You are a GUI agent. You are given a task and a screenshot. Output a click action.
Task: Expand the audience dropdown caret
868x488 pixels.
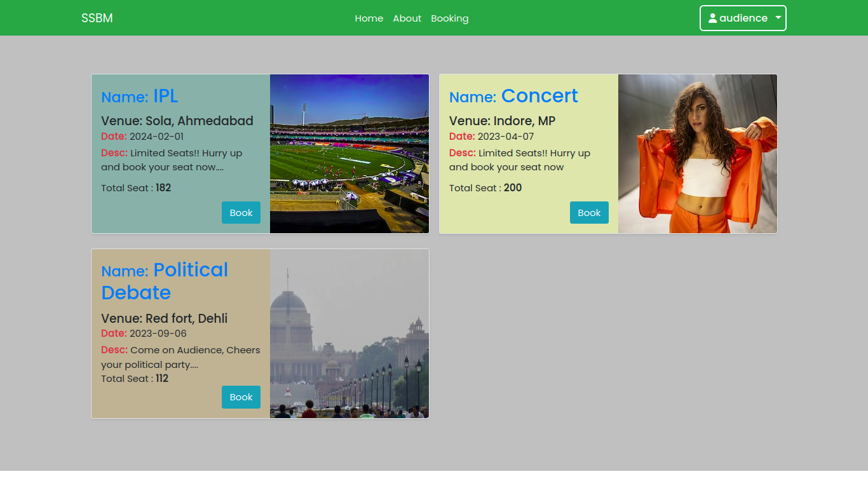coord(778,18)
